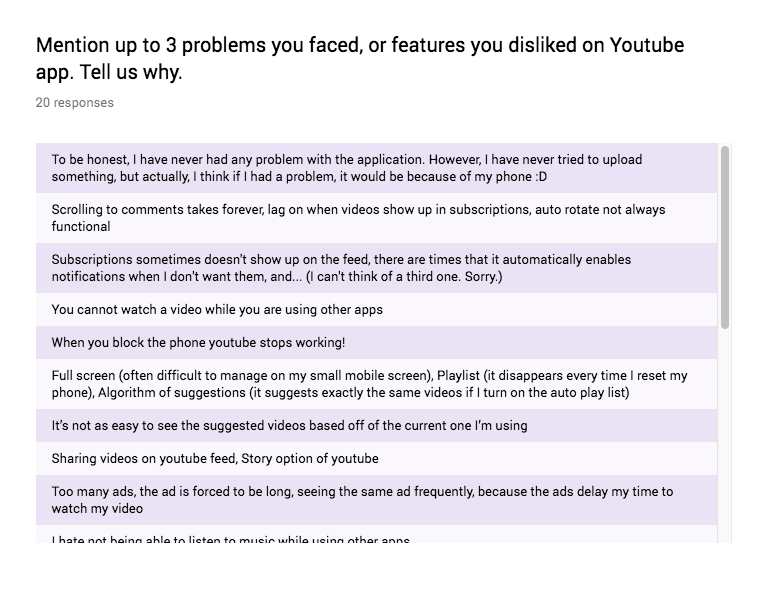
Task: Click the '(I can't think of a third one. Sorry.)' text
Action: click(388, 276)
